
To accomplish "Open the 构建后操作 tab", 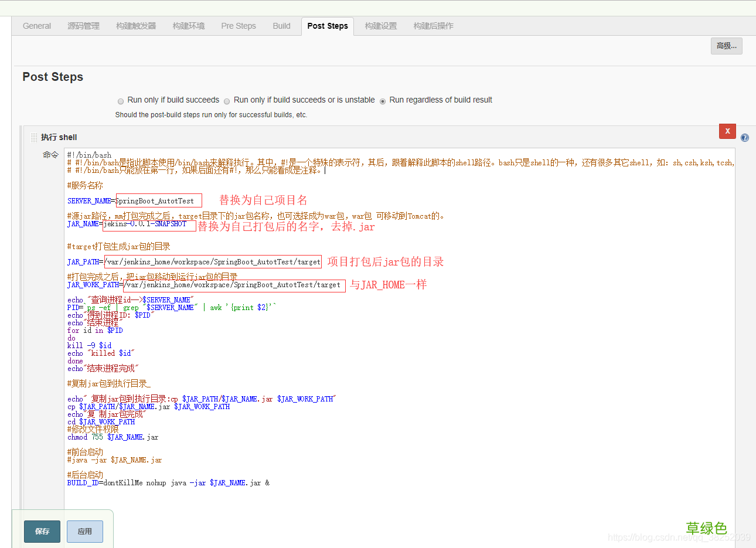I will [x=433, y=26].
